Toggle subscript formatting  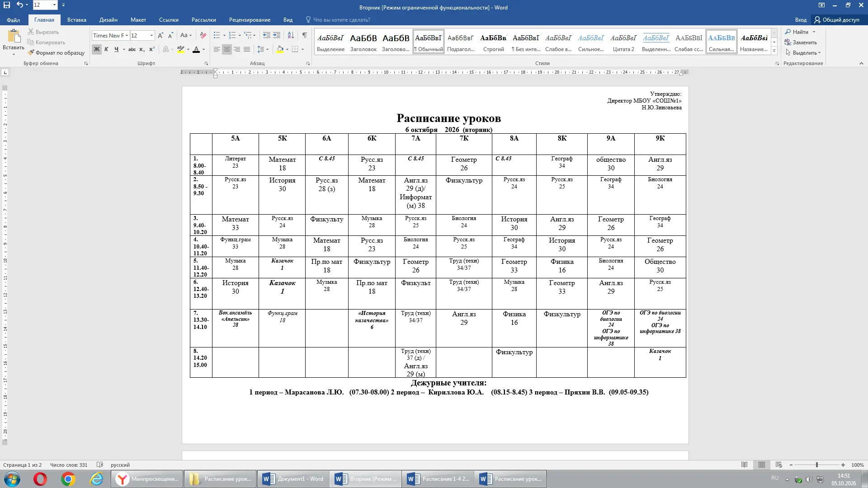tap(142, 49)
